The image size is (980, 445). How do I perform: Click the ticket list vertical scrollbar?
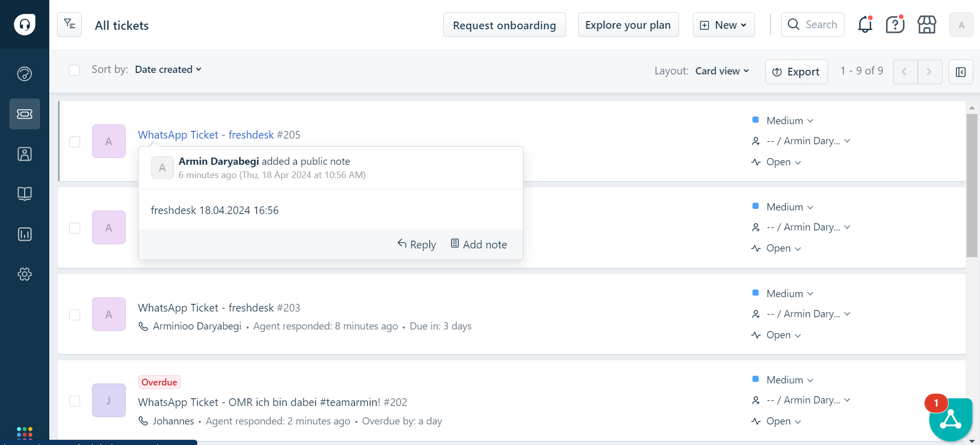(x=972, y=185)
